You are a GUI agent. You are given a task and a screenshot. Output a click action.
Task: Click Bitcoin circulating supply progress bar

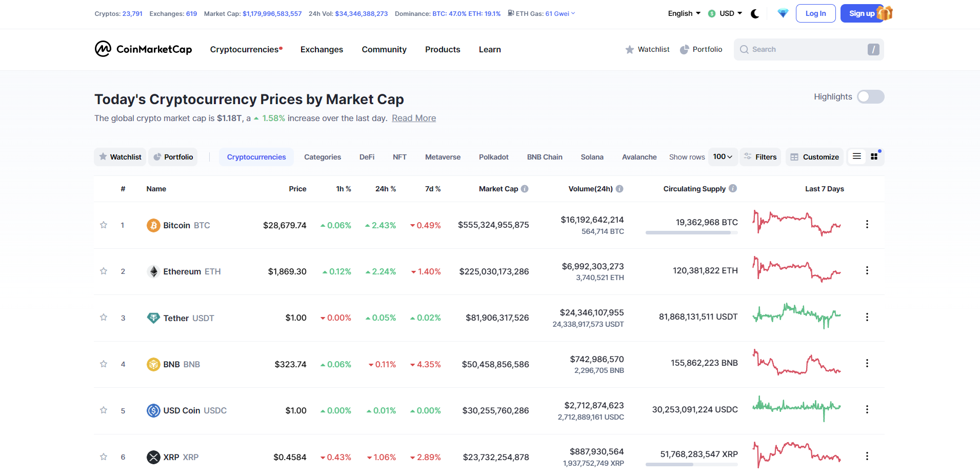pyautogui.click(x=691, y=233)
